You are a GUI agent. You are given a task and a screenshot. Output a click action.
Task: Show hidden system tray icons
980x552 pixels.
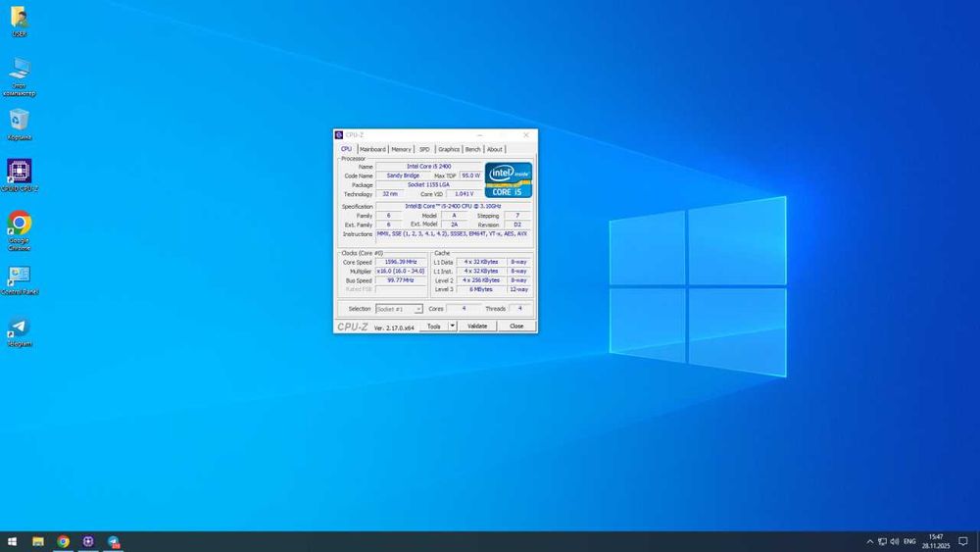point(869,541)
